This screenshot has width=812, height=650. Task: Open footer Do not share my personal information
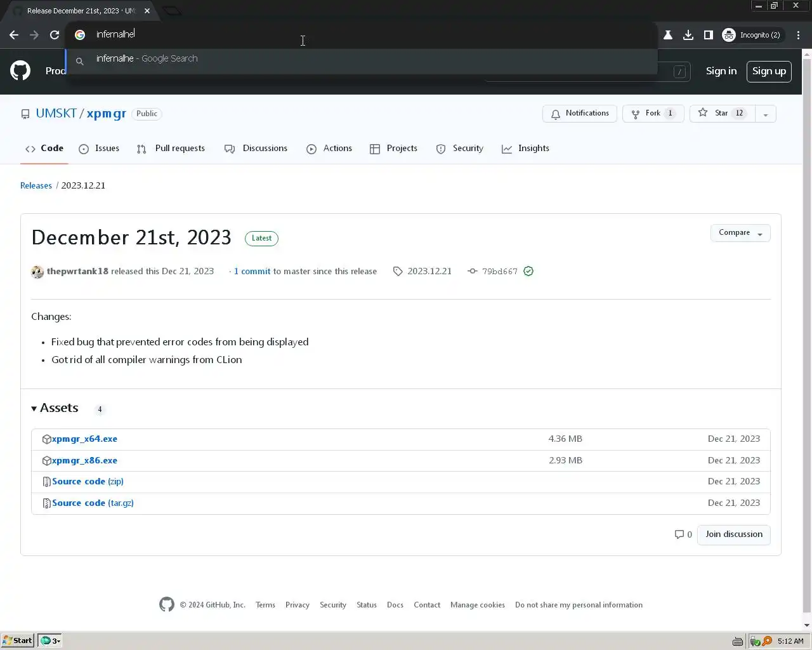579,605
